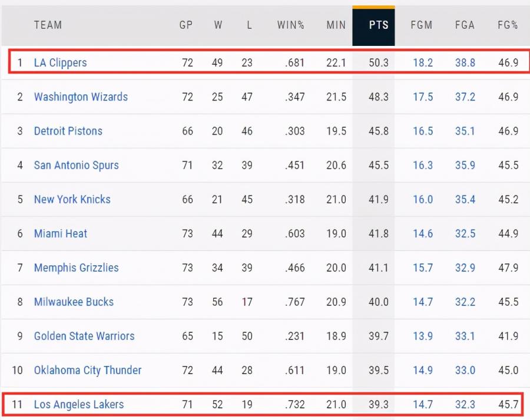Click LA Clippers FGM value 18.2

point(423,63)
